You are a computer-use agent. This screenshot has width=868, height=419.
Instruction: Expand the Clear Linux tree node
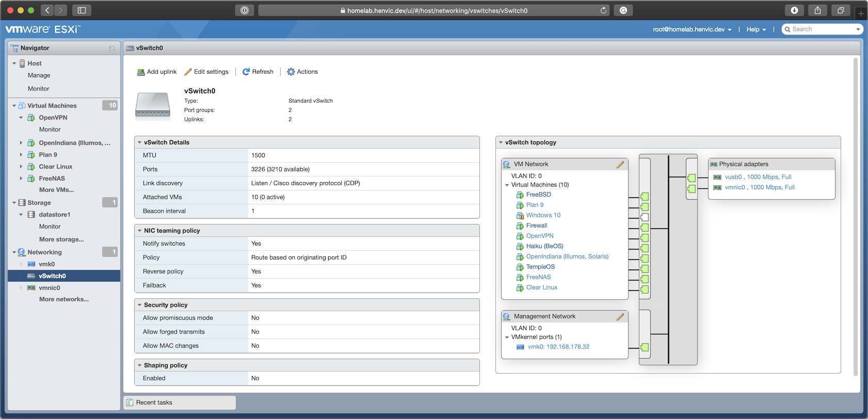point(21,167)
